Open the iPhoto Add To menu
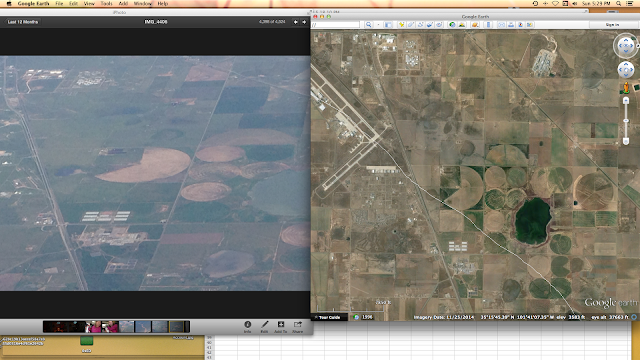640x360 pixels. (280, 327)
